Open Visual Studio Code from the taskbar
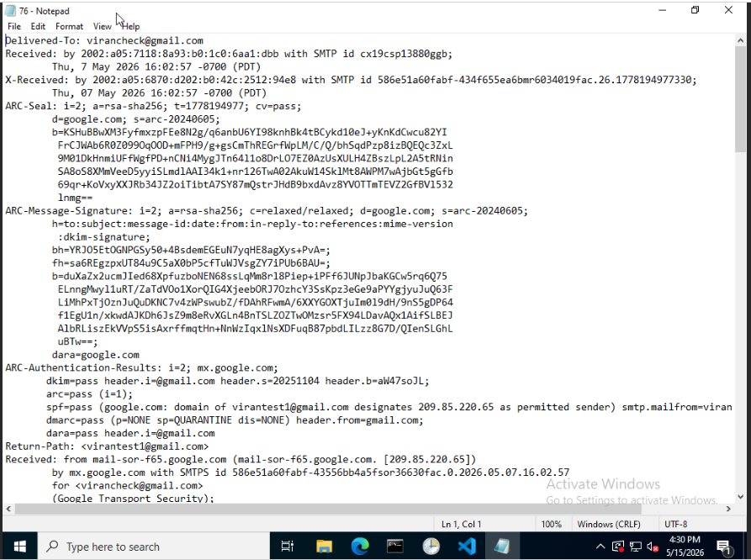Image resolution: width=751 pixels, height=560 pixels. (467, 546)
